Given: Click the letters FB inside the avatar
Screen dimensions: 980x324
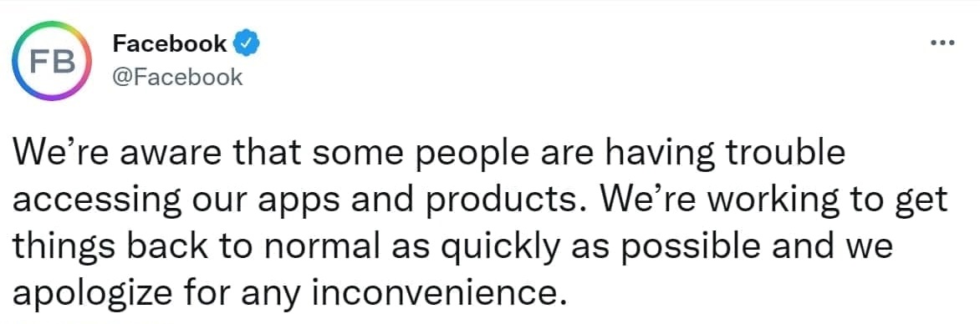Looking at the screenshot, I should tap(53, 61).
